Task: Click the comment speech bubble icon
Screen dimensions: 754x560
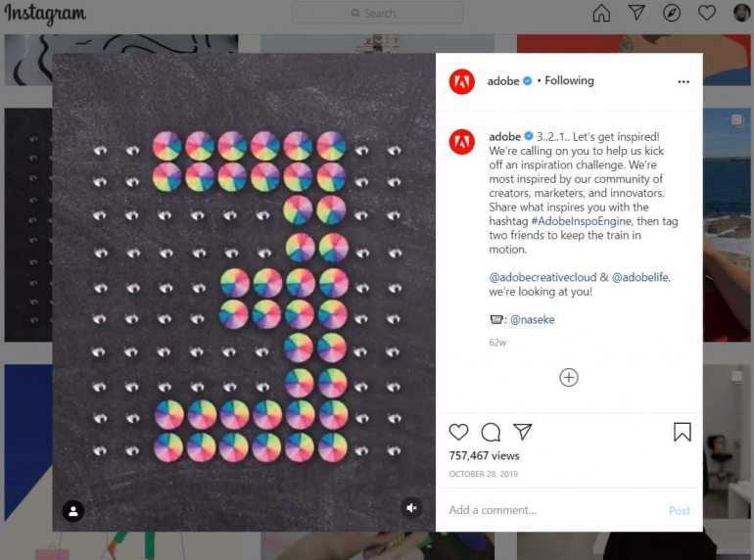Action: pyautogui.click(x=491, y=432)
